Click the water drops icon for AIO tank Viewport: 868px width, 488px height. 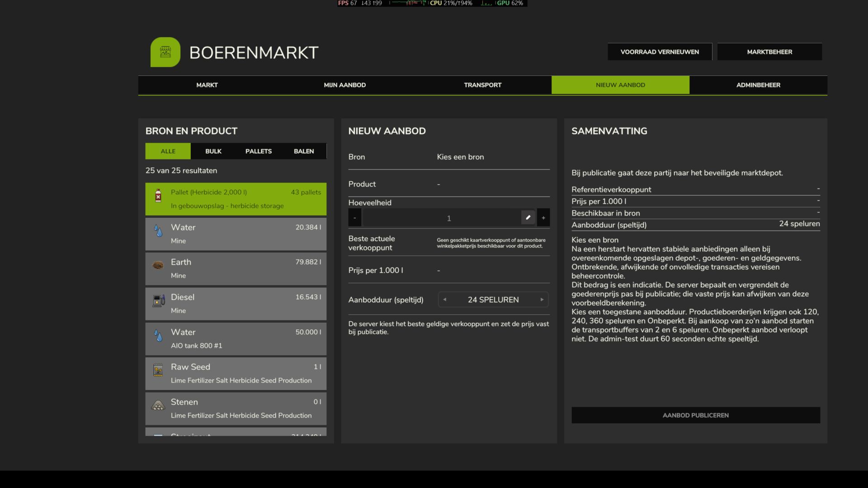158,336
